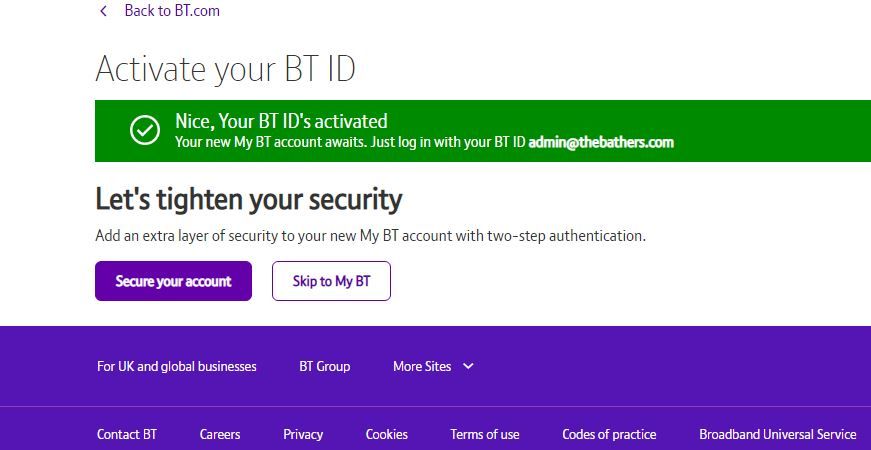This screenshot has height=450, width=871.
Task: Click the back chevron arrow icon
Action: tap(103, 11)
